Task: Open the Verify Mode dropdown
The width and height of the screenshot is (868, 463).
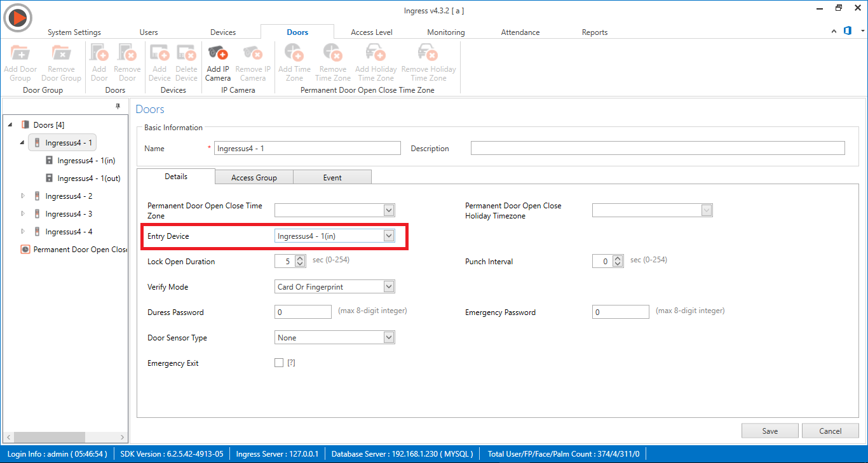Action: coord(389,286)
